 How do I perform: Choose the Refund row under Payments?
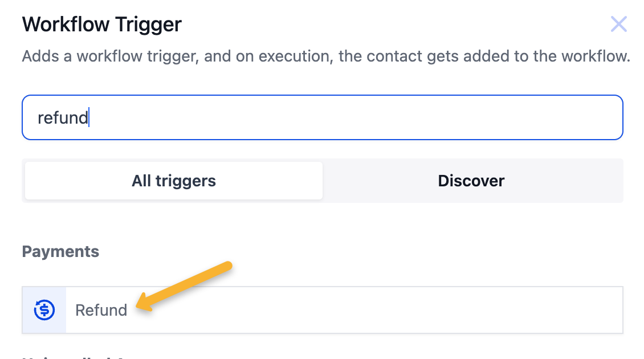point(322,310)
